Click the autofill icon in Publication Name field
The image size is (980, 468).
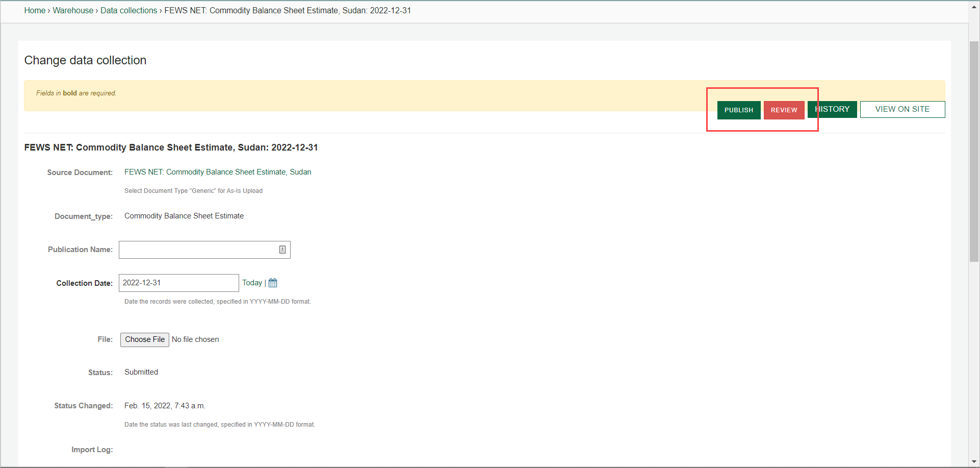click(x=282, y=250)
